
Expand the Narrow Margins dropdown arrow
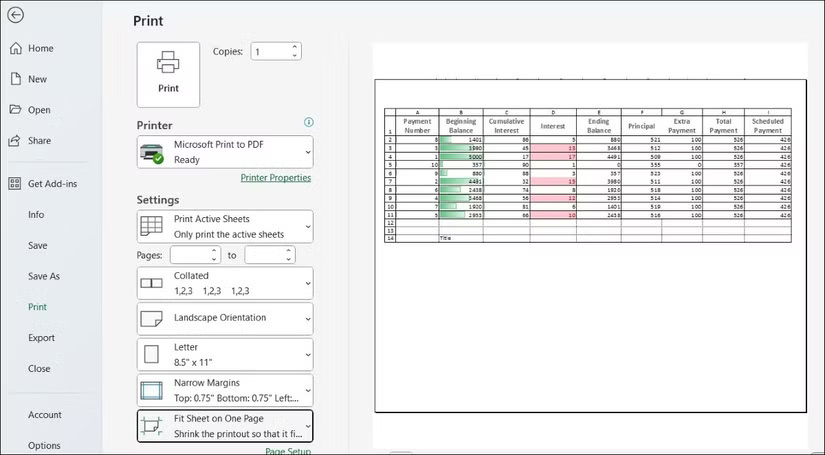[x=308, y=390]
